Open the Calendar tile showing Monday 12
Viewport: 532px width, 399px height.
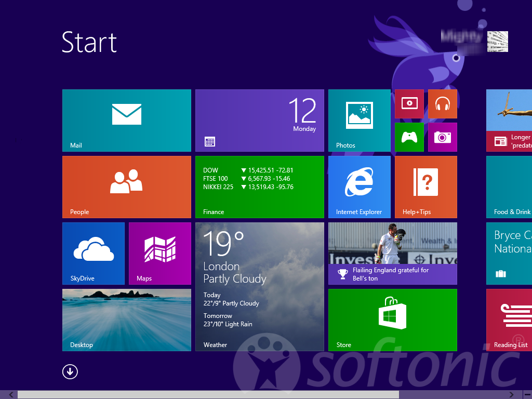click(x=259, y=120)
